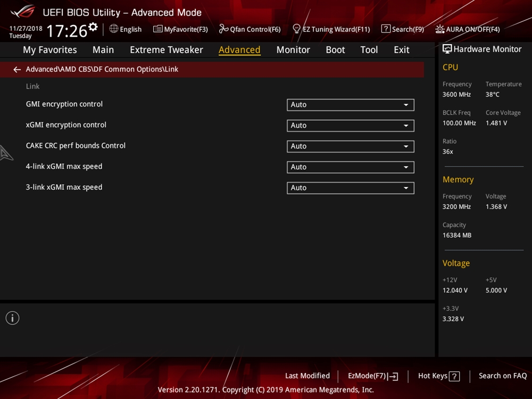
Task: Click the back arrow in breadcrumb bar
Action: [x=17, y=70]
